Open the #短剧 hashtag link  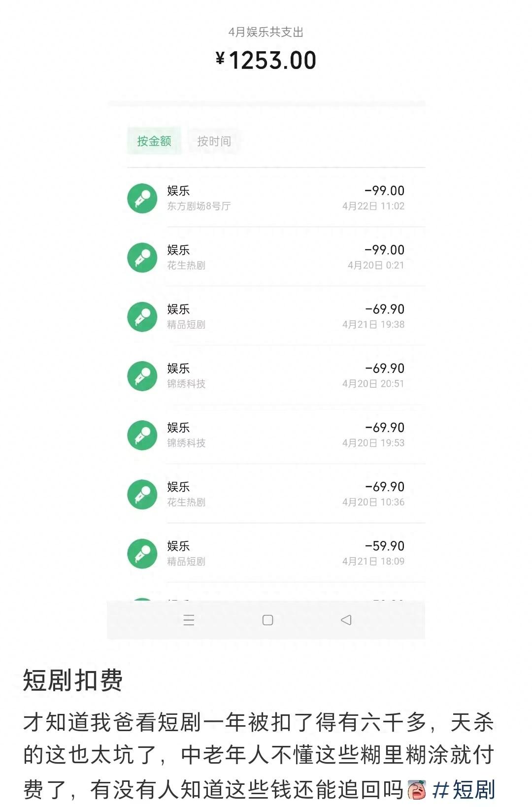[464, 789]
